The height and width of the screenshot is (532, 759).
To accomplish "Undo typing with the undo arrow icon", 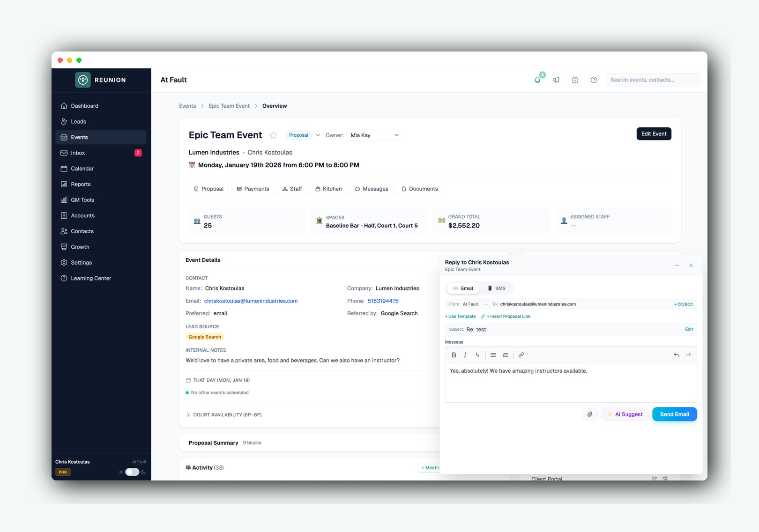I will (676, 355).
